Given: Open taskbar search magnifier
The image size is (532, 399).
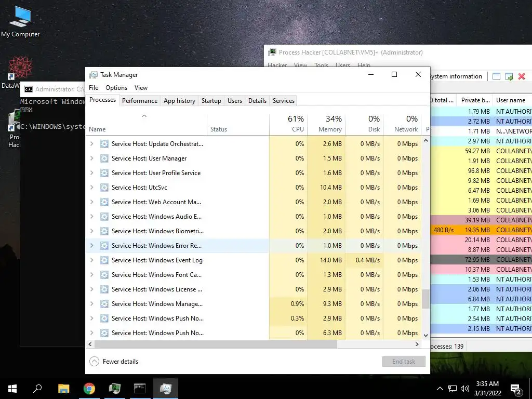Looking at the screenshot, I should (x=37, y=389).
